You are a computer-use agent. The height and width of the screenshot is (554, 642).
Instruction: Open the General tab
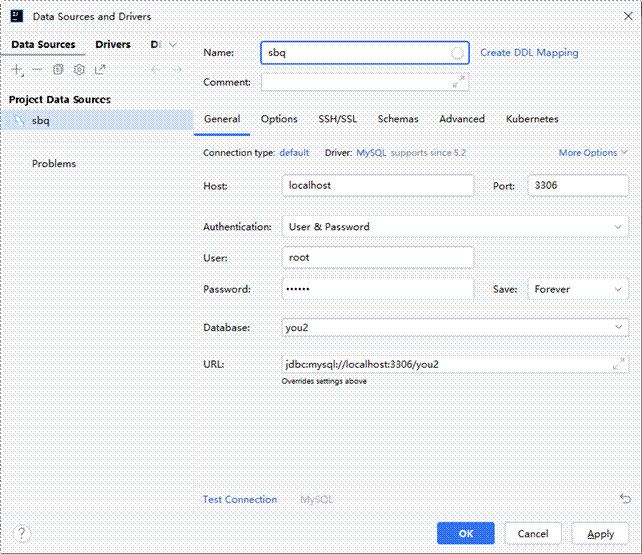tap(222, 119)
